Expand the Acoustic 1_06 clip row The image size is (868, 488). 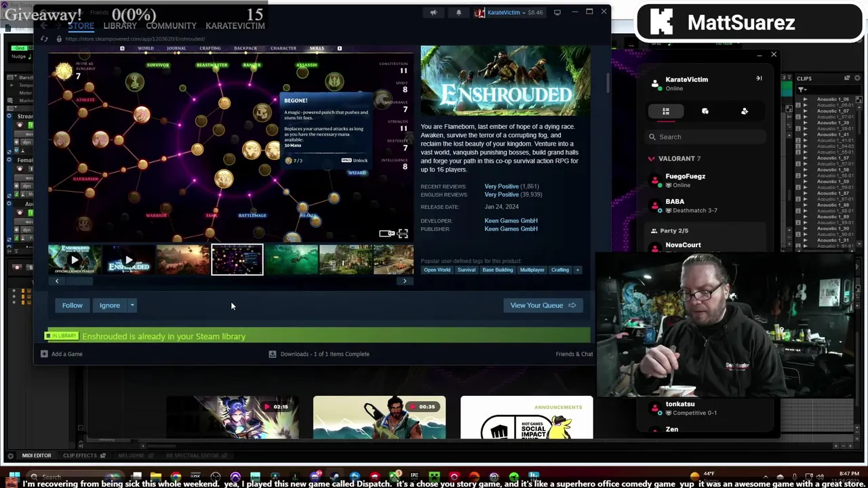806,100
